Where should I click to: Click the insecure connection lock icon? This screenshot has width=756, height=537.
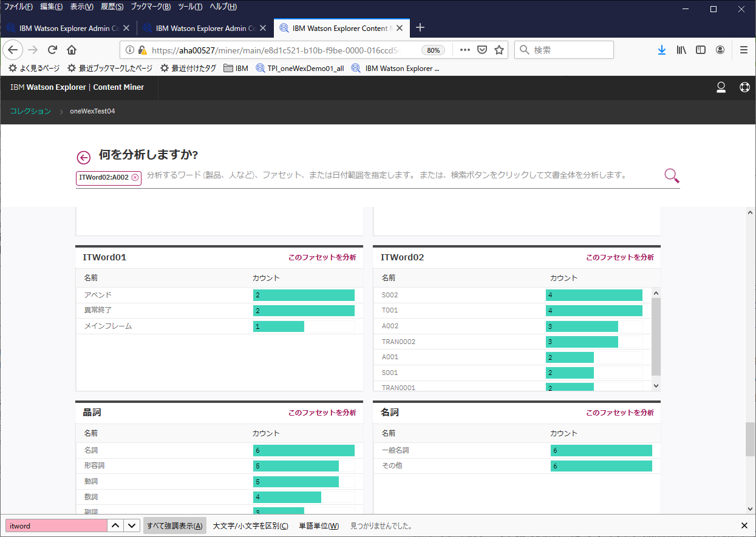click(142, 50)
